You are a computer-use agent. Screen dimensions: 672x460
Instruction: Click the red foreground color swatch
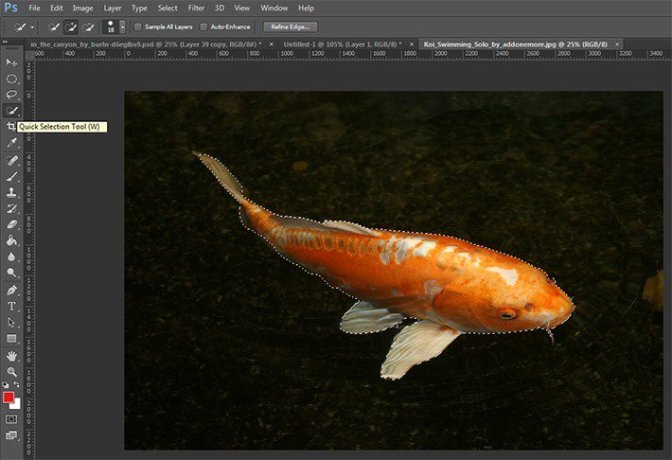coord(9,397)
